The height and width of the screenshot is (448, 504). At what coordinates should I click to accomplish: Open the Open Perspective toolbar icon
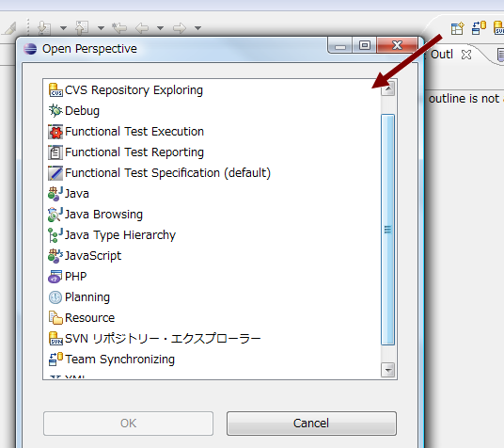[x=457, y=28]
